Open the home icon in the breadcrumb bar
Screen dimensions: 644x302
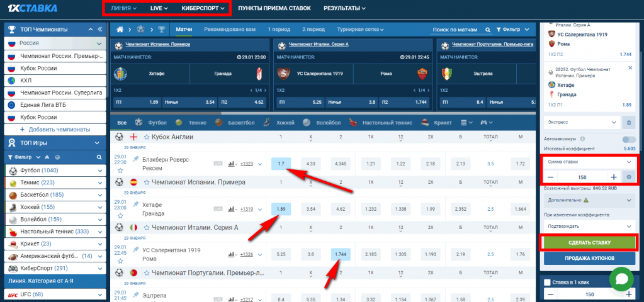pyautogui.click(x=120, y=30)
